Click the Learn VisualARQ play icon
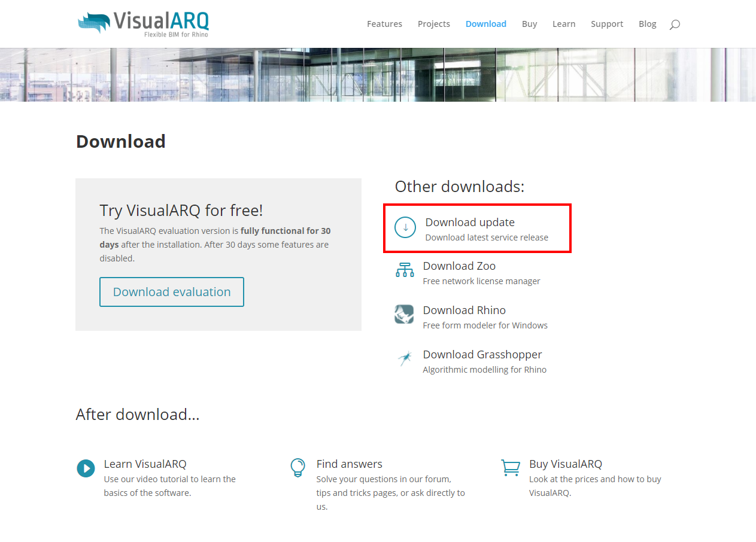756x542 pixels. click(86, 468)
